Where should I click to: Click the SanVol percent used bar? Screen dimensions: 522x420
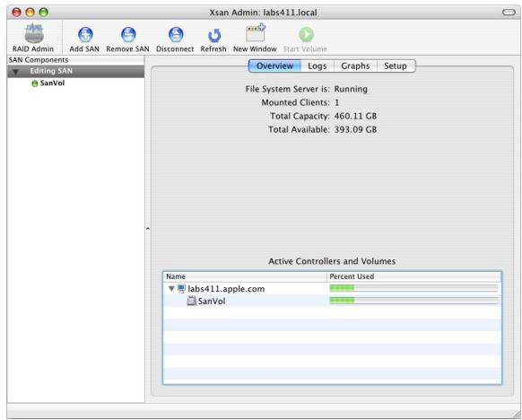click(x=413, y=301)
